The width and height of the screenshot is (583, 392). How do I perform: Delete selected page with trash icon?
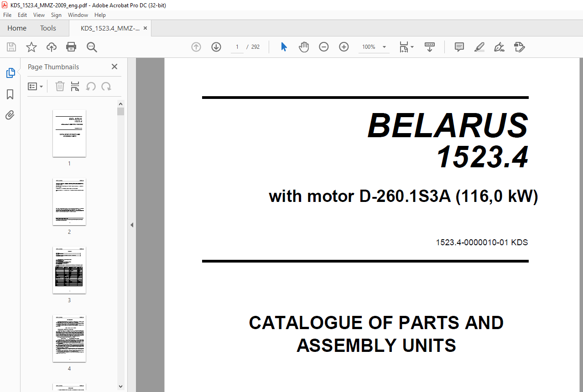point(60,86)
